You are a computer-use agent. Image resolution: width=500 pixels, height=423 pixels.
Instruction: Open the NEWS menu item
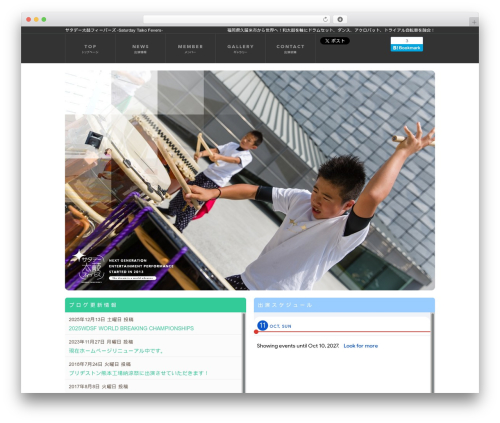point(140,49)
